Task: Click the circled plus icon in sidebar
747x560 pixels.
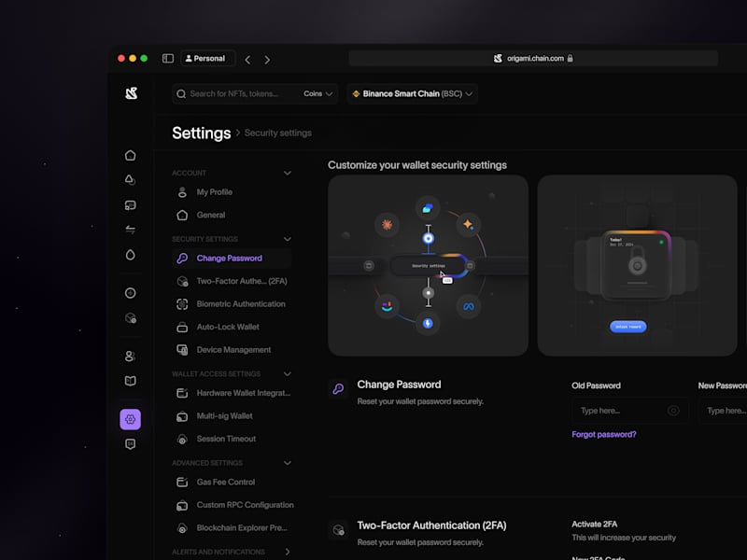Action: tap(130, 293)
